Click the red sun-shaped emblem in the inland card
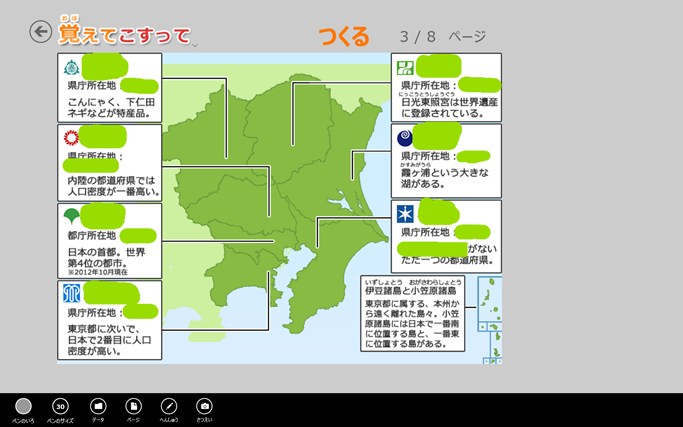This screenshot has width=683, height=427. (x=71, y=137)
